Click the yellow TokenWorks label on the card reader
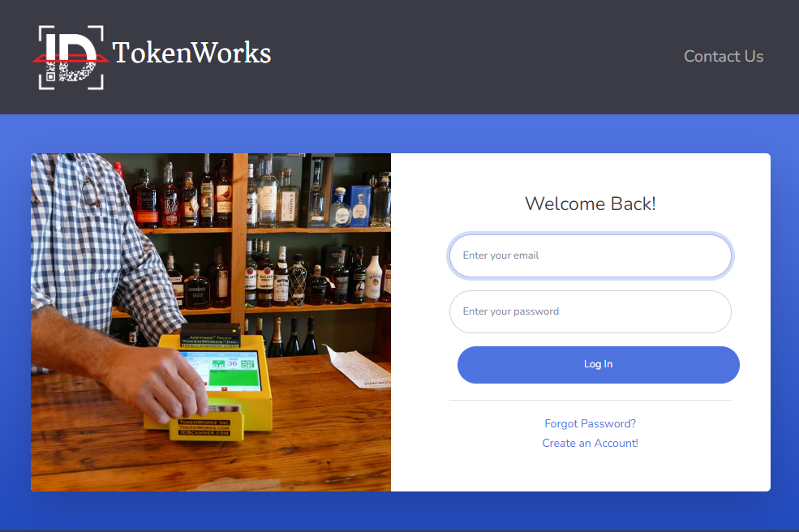The height and width of the screenshot is (532, 799). click(204, 427)
